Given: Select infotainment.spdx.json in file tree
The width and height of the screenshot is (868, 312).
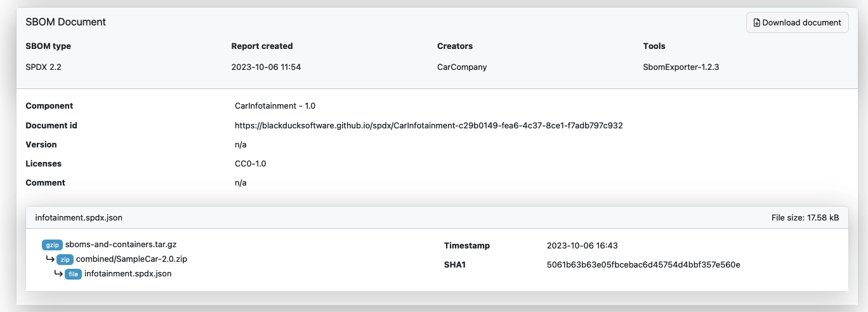Looking at the screenshot, I should coord(128,274).
